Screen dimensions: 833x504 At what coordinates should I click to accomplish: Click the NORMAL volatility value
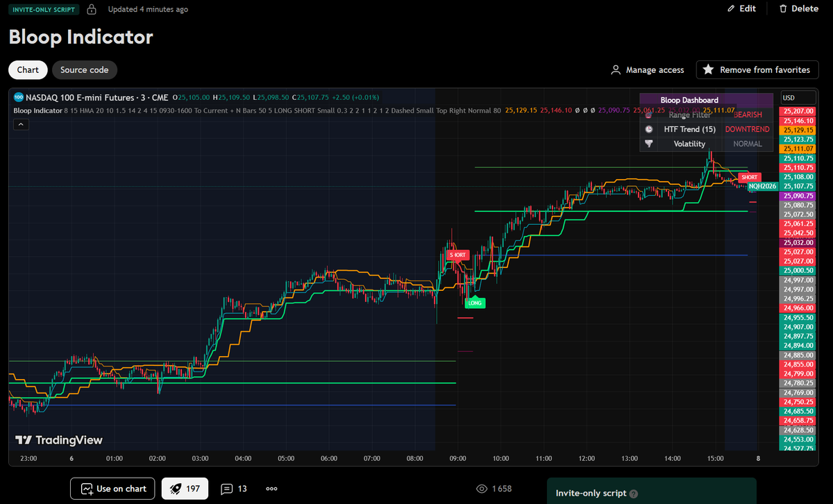tap(748, 144)
